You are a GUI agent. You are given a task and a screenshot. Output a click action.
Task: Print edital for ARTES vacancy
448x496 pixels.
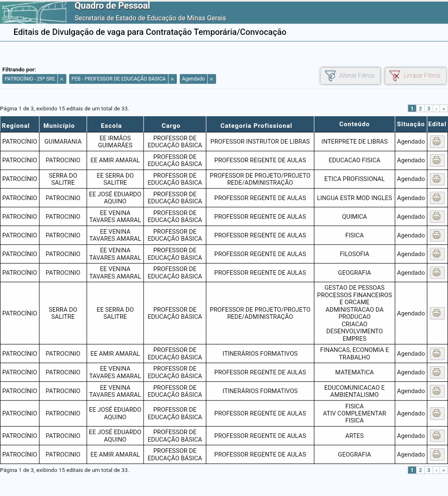[436, 436]
